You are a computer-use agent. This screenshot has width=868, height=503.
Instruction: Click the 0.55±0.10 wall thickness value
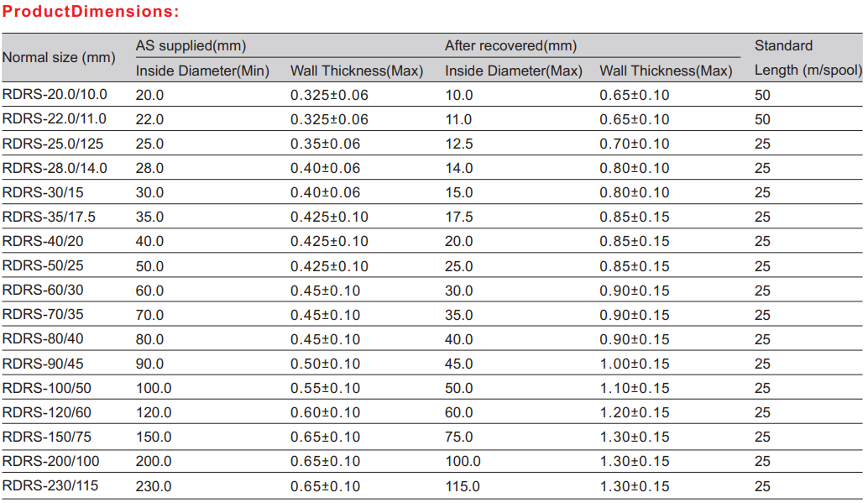[325, 388]
